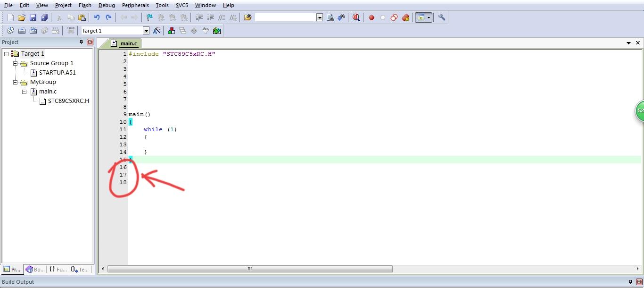Open the window layout dropdown arrow

[429, 17]
